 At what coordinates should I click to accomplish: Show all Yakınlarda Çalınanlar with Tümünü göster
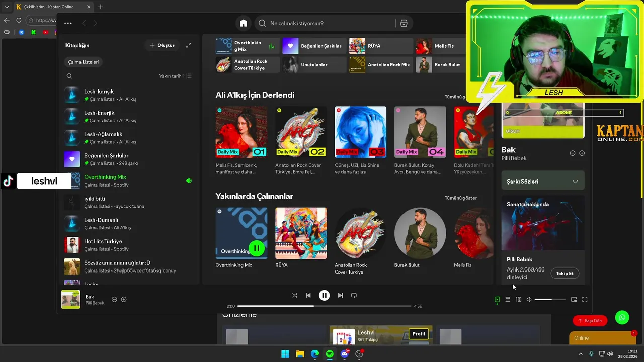point(461,198)
